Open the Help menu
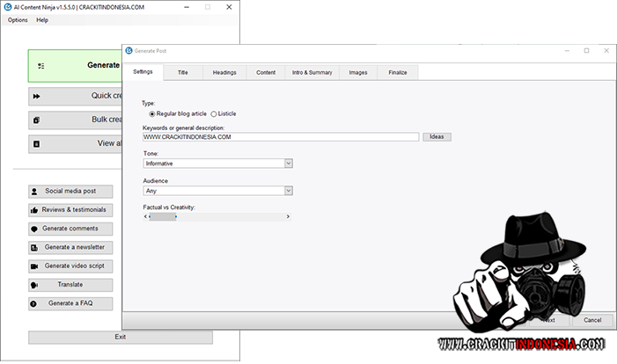 click(x=42, y=20)
